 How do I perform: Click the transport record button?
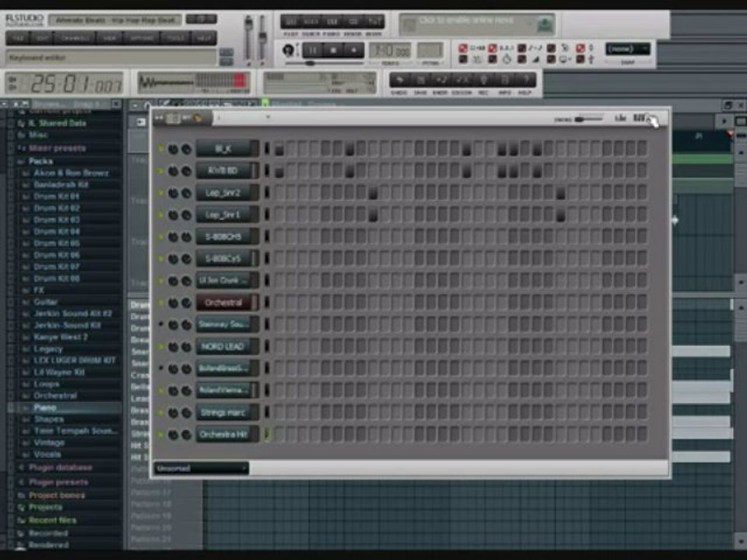click(353, 50)
